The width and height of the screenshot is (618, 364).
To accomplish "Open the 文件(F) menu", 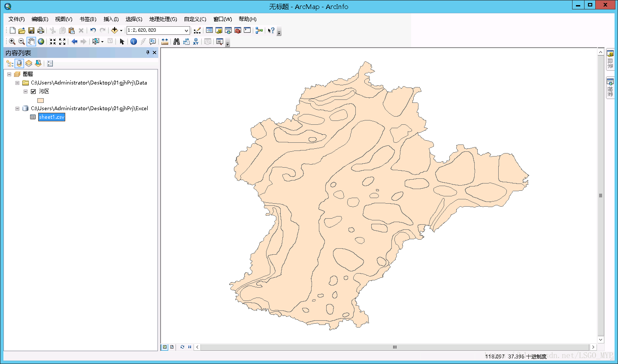I will 17,19.
